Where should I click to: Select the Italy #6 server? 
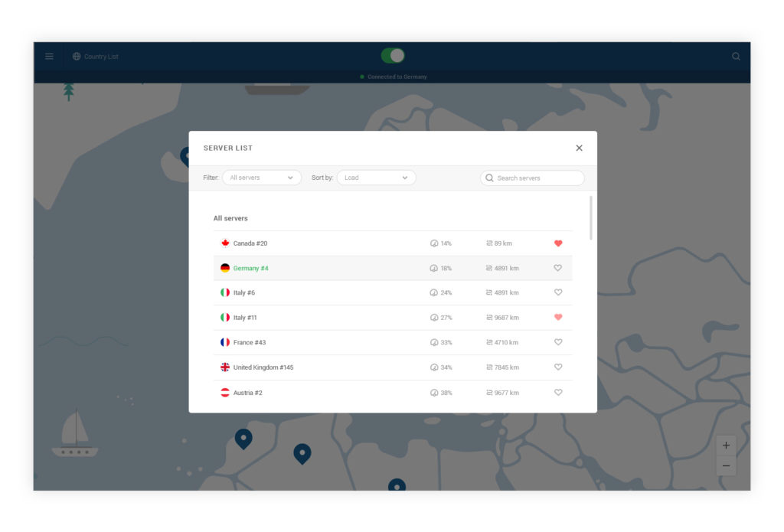pyautogui.click(x=393, y=293)
